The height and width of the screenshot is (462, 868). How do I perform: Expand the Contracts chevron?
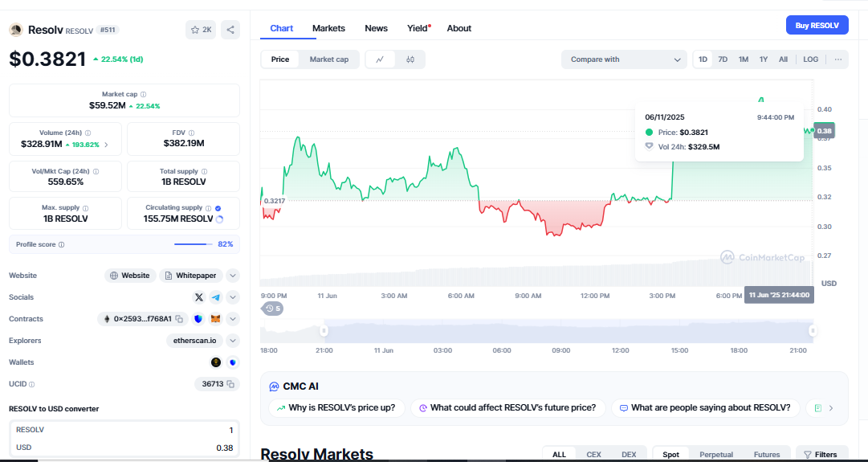tap(233, 319)
